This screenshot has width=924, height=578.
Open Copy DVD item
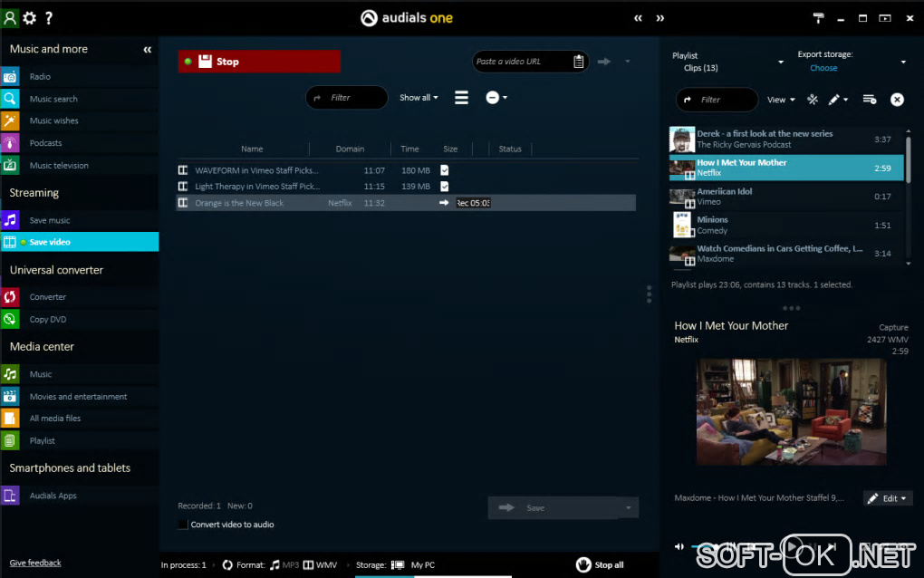tap(48, 319)
